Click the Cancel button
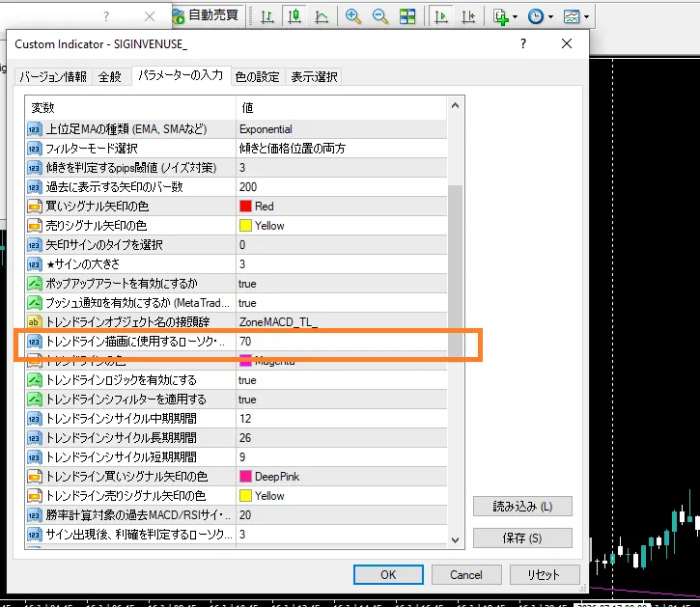700x607 pixels. [466, 574]
